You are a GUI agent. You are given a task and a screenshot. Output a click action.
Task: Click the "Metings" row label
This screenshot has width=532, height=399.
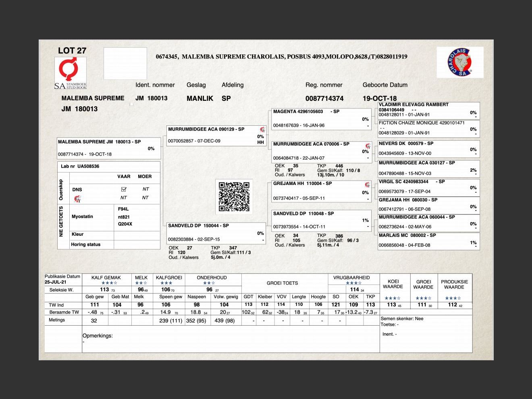57,320
